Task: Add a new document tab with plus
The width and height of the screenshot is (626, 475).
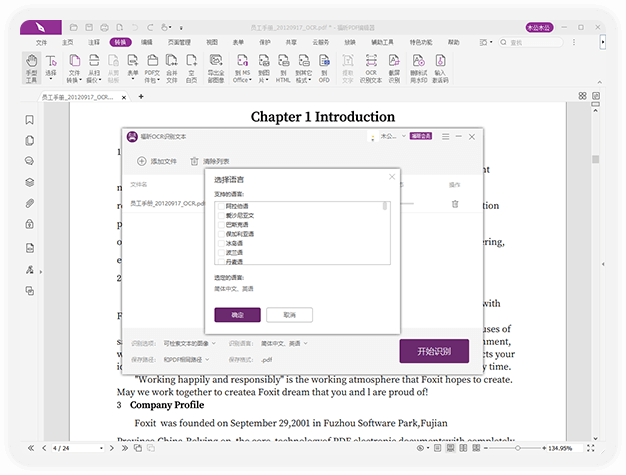Action: point(141,97)
